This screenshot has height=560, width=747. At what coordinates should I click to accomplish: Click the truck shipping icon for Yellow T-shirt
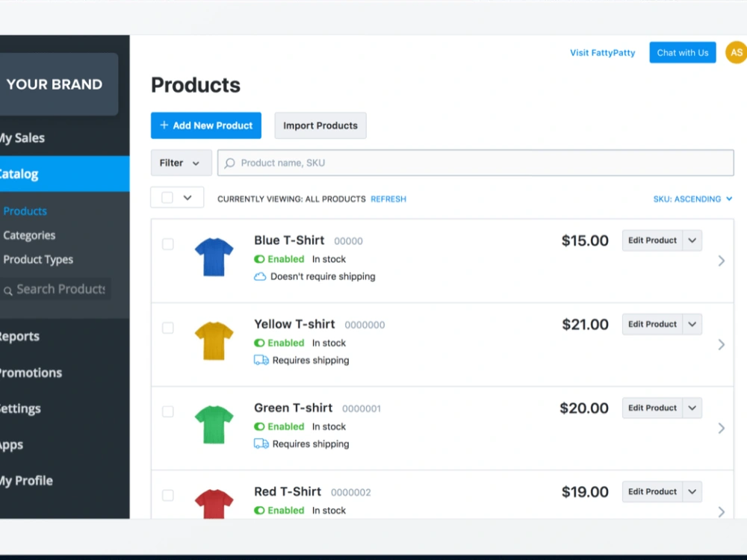coord(261,360)
